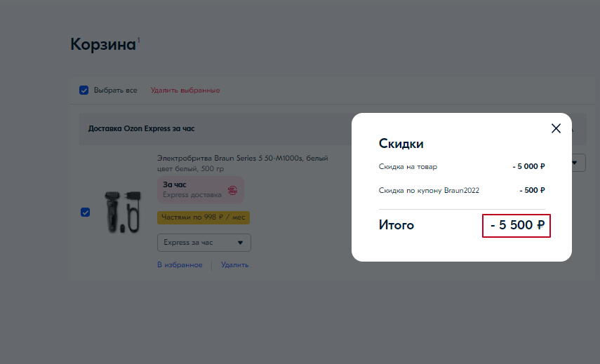This screenshot has height=364, width=600.
Task: Click the pink Express delivery icon
Action: [x=233, y=189]
